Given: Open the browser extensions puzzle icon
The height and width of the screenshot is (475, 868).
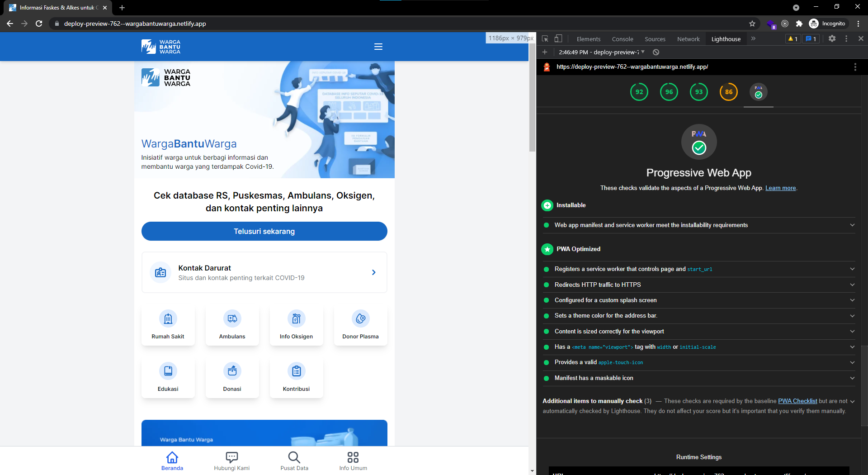Looking at the screenshot, I should (799, 24).
